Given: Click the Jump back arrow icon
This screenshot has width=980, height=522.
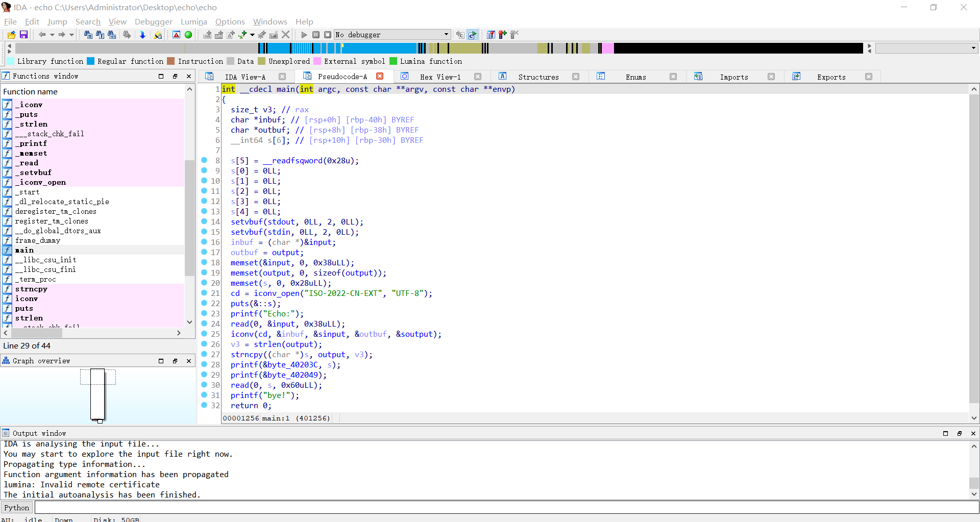Looking at the screenshot, I should click(x=42, y=35).
